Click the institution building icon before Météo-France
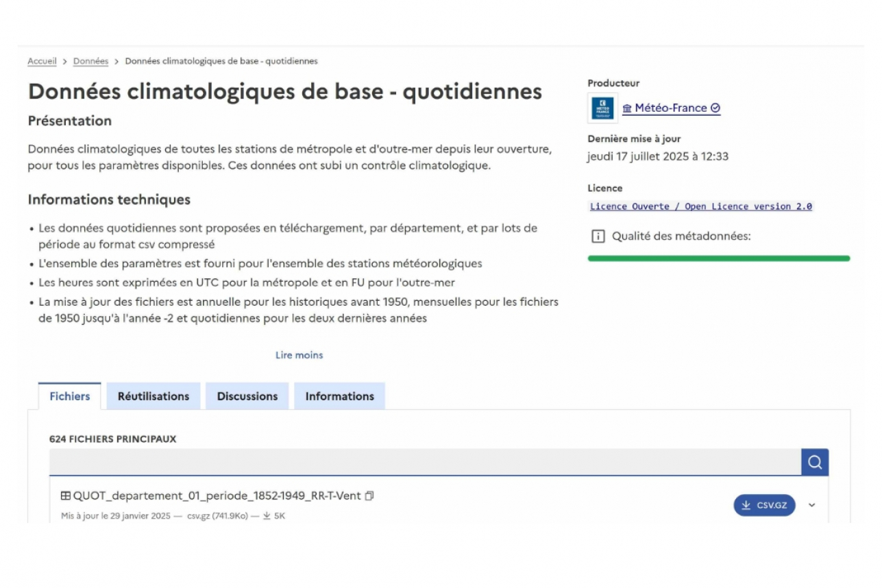Image resolution: width=882 pixels, height=588 pixels. coord(627,108)
